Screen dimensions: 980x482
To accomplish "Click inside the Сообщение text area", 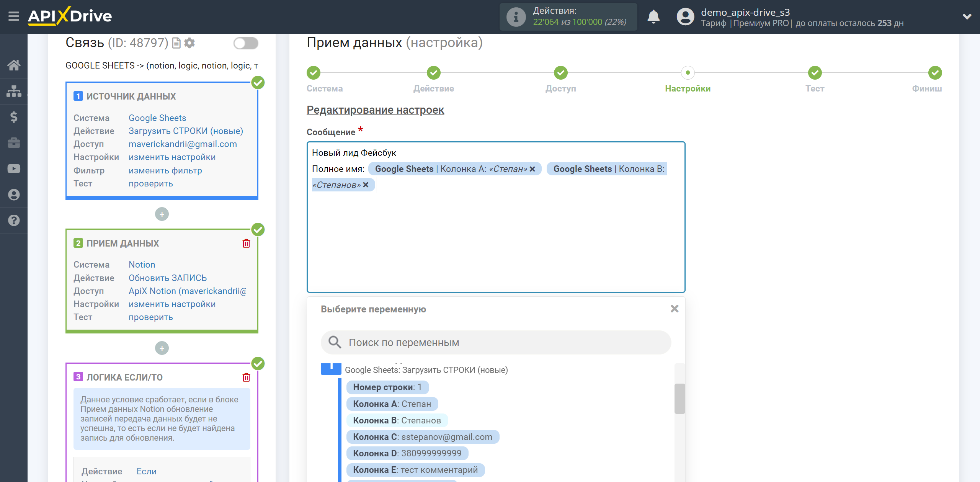I will click(496, 217).
